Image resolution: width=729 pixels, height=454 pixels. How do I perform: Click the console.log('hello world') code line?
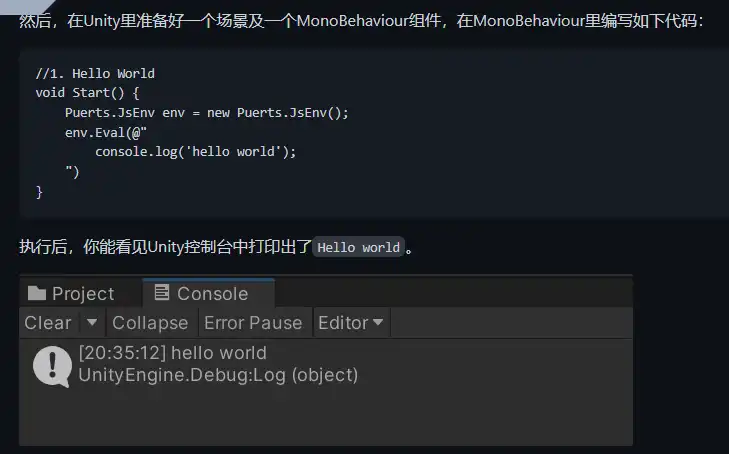point(196,152)
